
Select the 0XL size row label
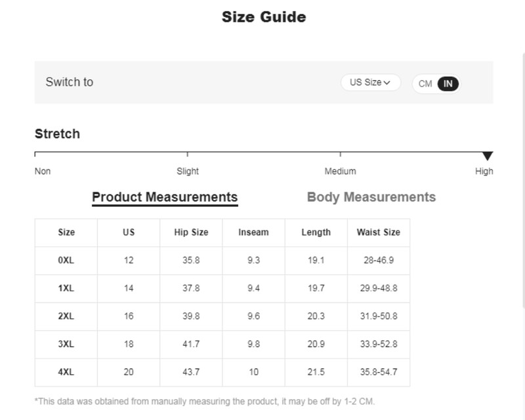66,261
